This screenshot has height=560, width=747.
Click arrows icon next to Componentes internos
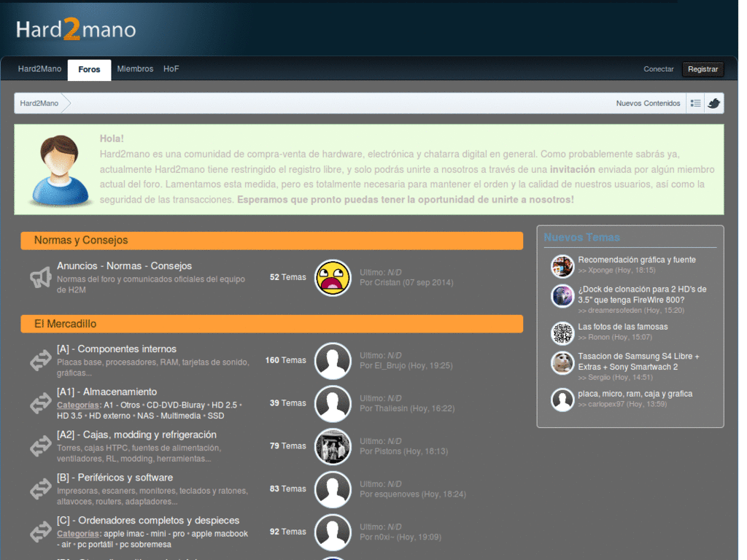pos(41,360)
